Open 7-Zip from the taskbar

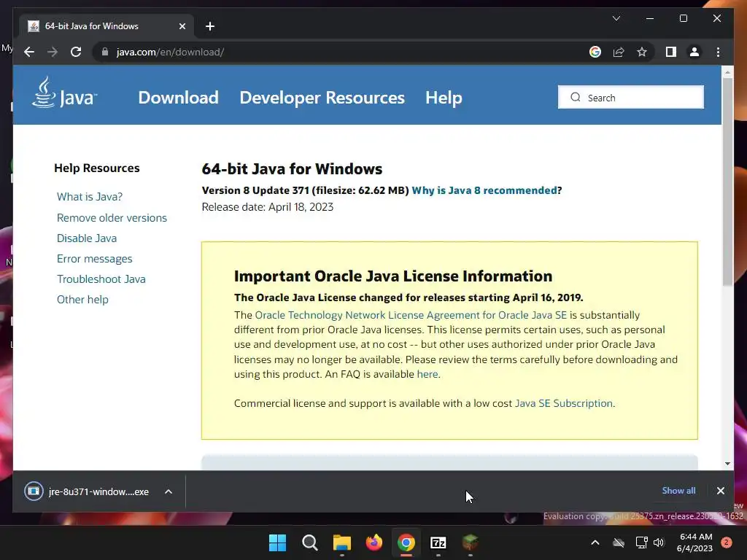[x=438, y=542]
